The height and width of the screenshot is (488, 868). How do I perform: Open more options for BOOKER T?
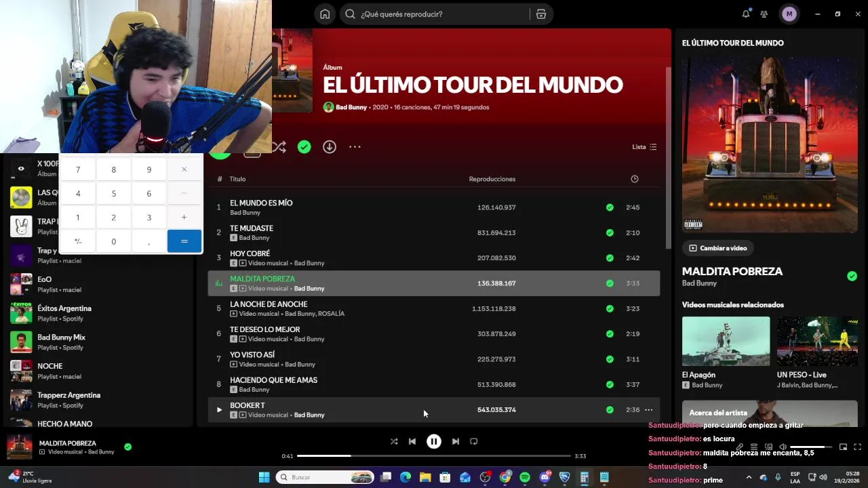[648, 410]
